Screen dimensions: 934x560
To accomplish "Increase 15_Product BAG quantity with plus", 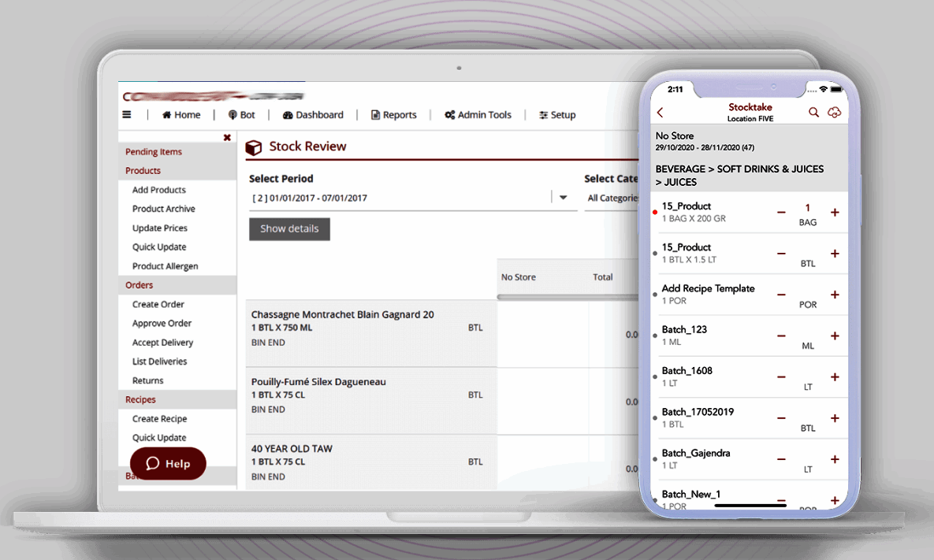I will click(x=835, y=213).
